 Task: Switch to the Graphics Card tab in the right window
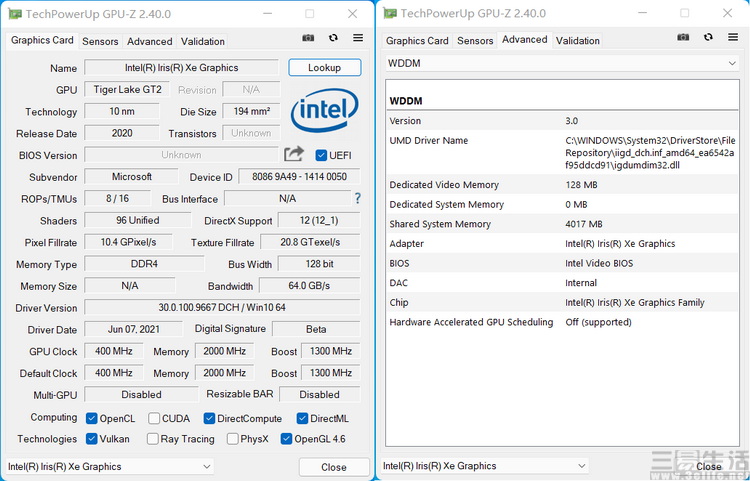(x=417, y=41)
